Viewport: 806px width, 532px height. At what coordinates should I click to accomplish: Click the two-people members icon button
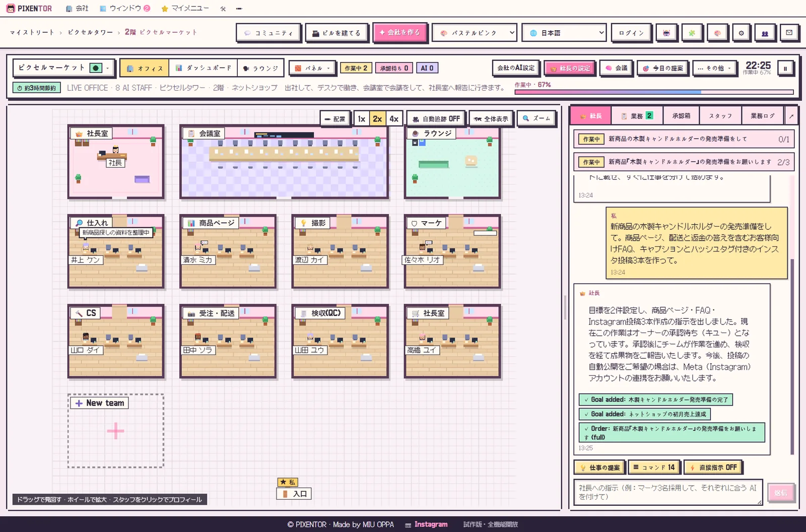click(765, 33)
